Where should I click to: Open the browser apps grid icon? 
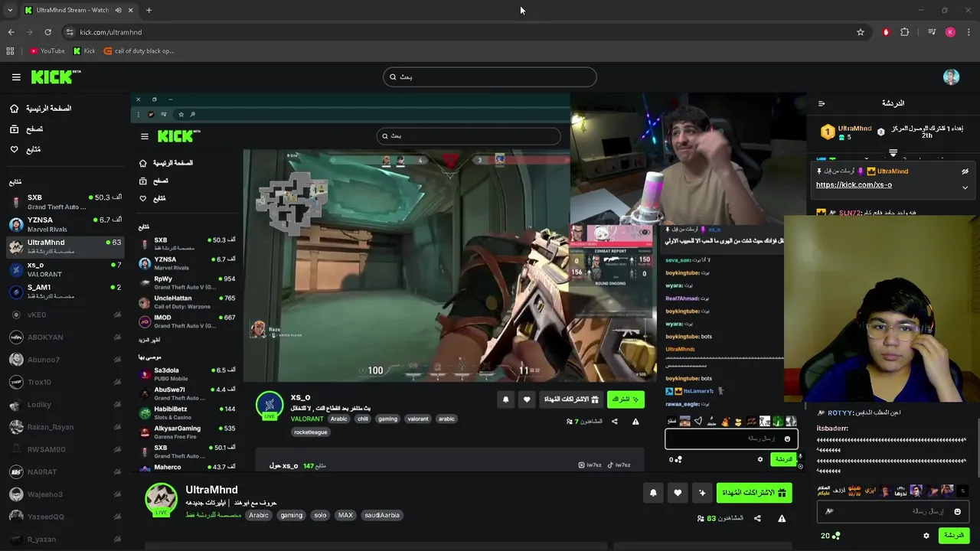pyautogui.click(x=10, y=51)
